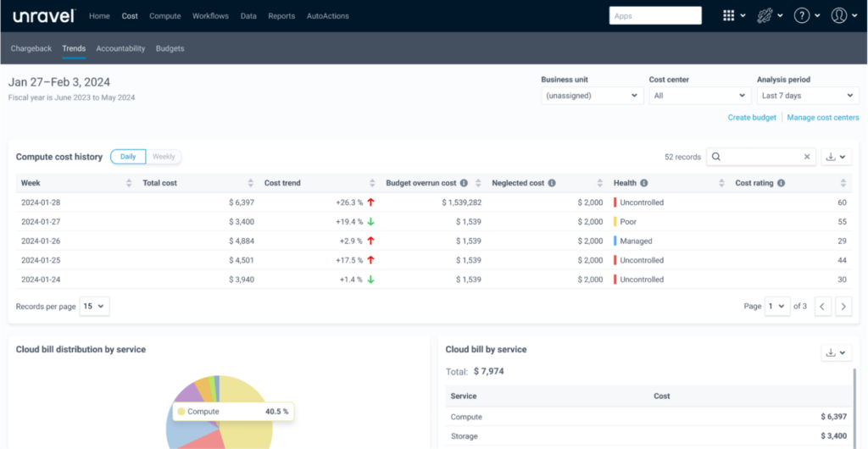Click the Unravel logo
This screenshot has width=868, height=449.
coord(44,16)
